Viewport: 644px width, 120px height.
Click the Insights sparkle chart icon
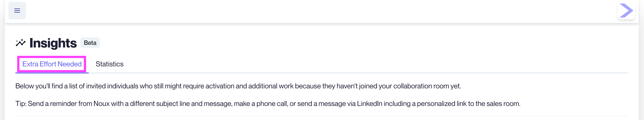point(20,43)
